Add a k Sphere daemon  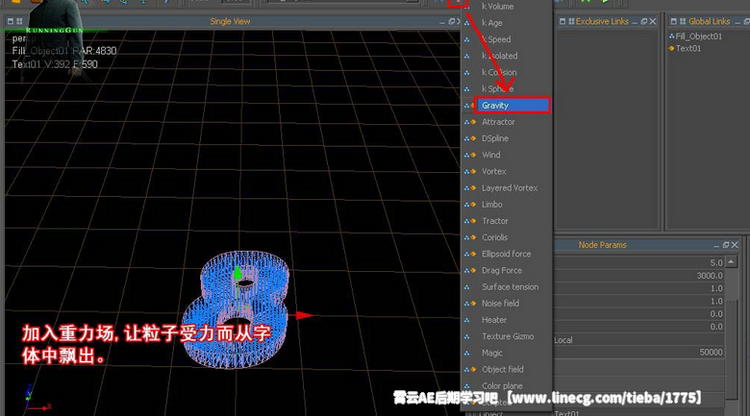[497, 89]
